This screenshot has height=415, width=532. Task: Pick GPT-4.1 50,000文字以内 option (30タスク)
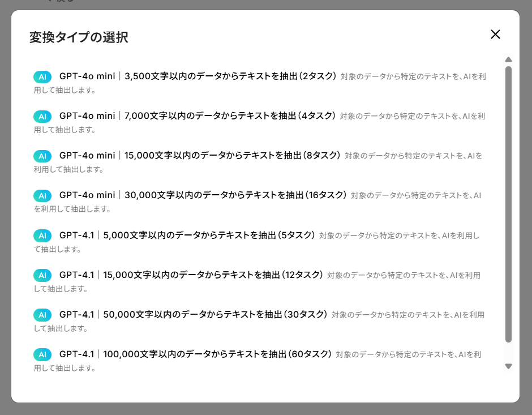click(260, 321)
